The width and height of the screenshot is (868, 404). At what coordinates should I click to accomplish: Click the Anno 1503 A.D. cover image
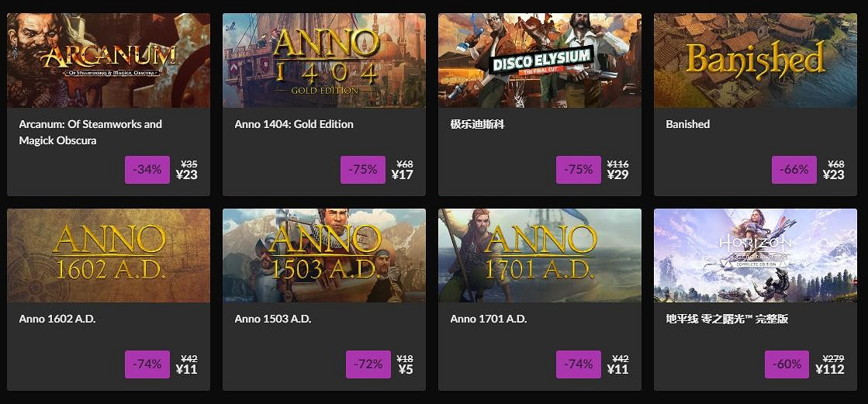(324, 255)
